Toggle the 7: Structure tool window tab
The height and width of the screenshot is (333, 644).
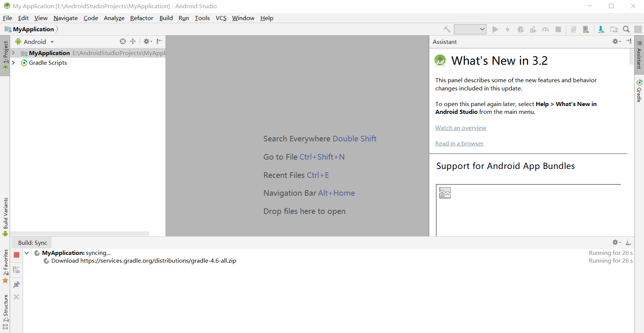point(5,312)
